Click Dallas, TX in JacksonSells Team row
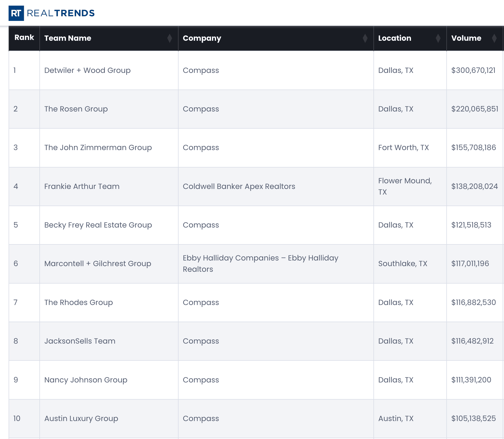Image resolution: width=504 pixels, height=439 pixels. coord(396,341)
